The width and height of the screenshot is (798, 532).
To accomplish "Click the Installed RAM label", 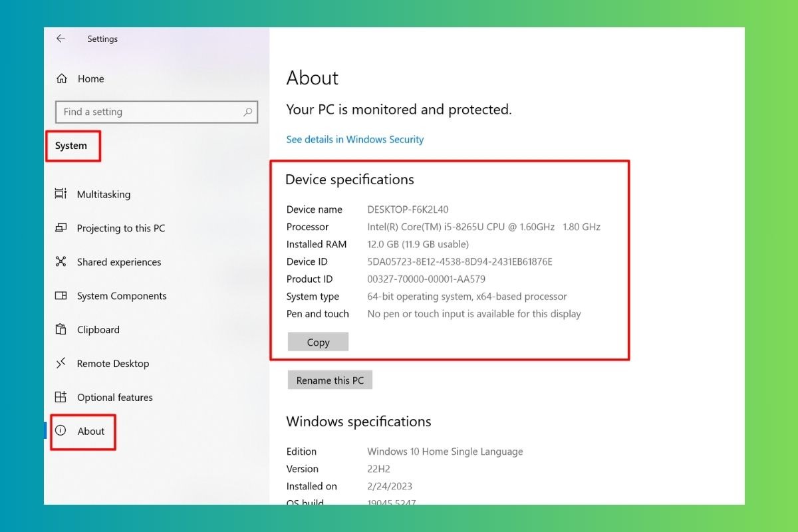I will [317, 244].
